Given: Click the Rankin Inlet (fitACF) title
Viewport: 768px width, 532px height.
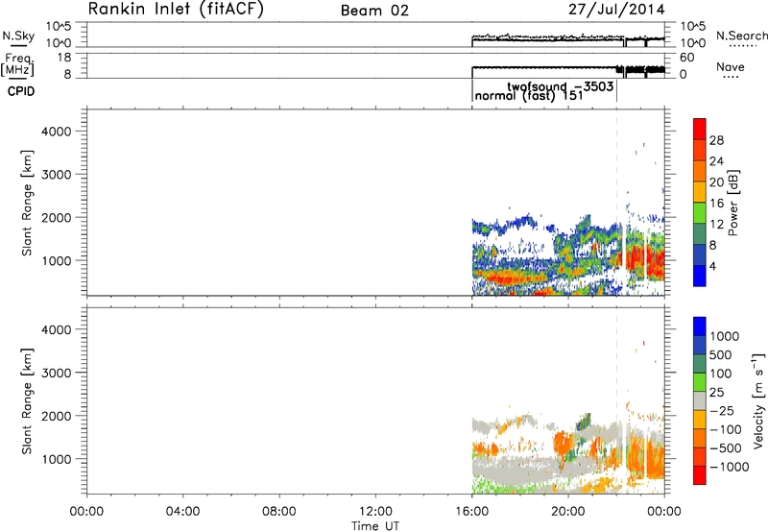Looking at the screenshot, I should coord(176,10).
